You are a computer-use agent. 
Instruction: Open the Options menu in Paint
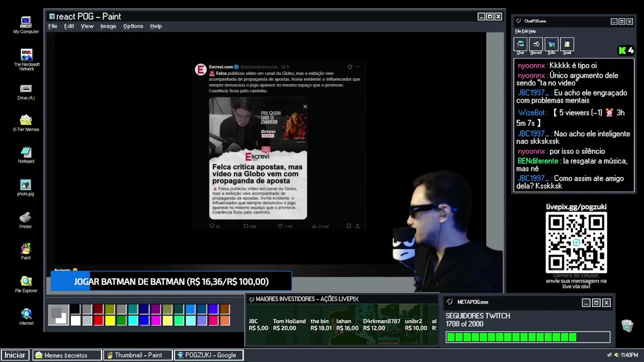point(133,26)
